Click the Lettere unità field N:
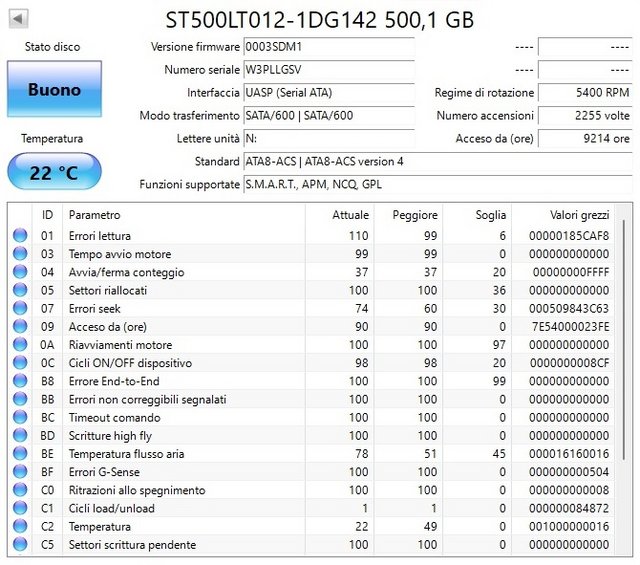The width and height of the screenshot is (640, 565). (x=329, y=138)
